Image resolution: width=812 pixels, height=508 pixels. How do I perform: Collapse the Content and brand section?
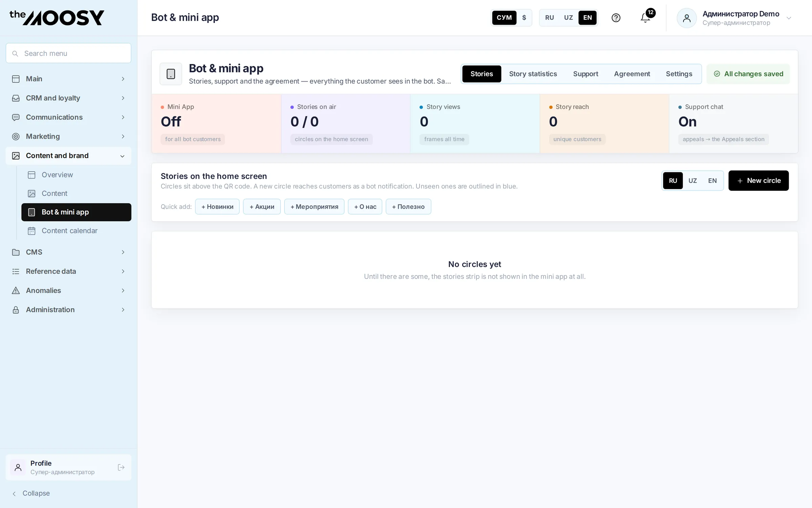(x=122, y=156)
